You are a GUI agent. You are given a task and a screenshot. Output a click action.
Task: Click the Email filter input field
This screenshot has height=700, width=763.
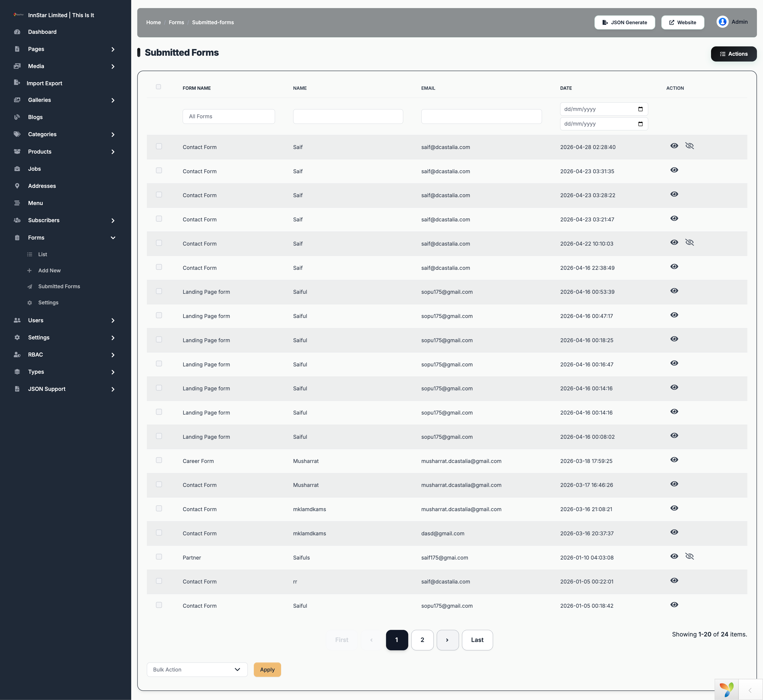point(481,117)
